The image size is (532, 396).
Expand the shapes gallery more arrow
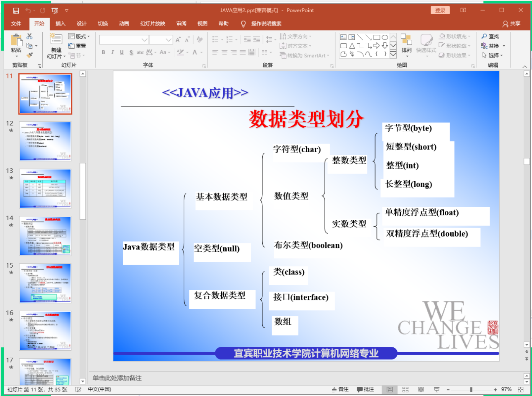tap(393, 54)
